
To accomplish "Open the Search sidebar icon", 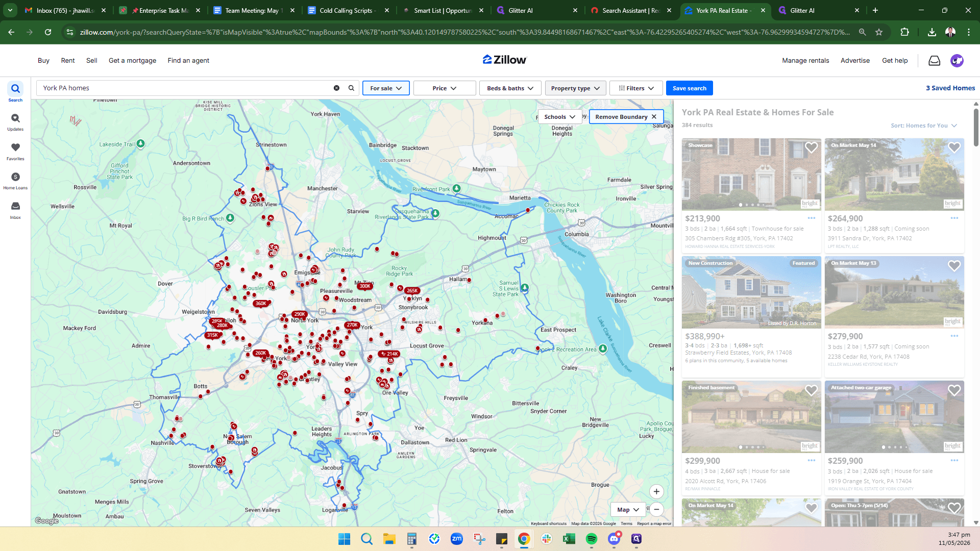I will (15, 92).
